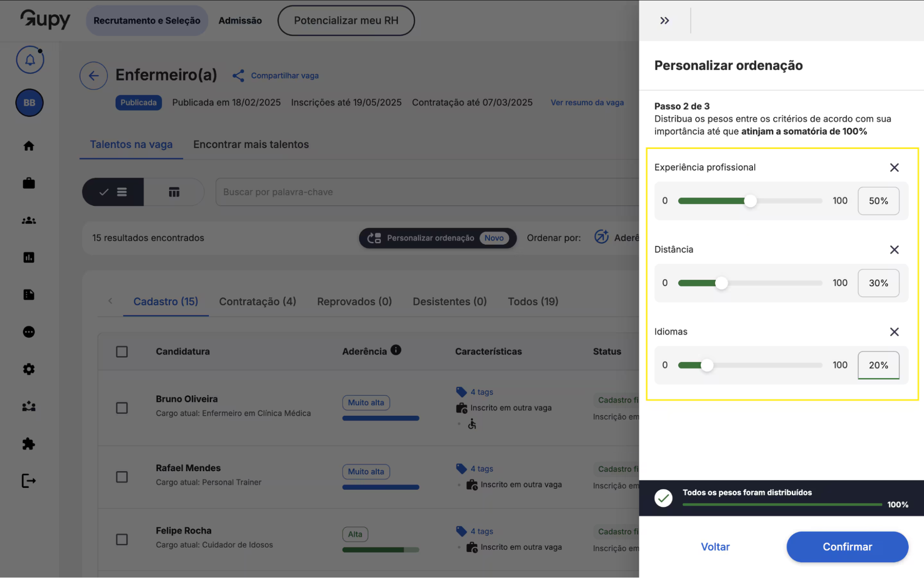Click the Gupy logo
The image size is (924, 578).
[x=45, y=19]
